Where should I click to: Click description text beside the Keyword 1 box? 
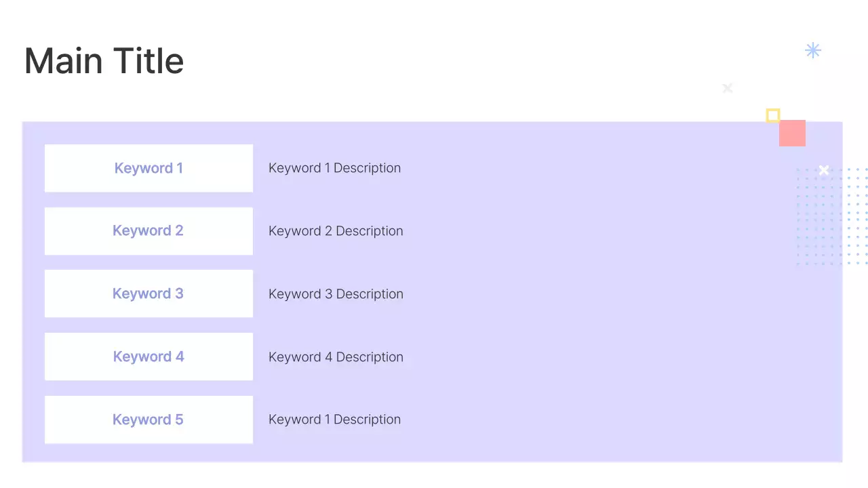[x=334, y=168]
